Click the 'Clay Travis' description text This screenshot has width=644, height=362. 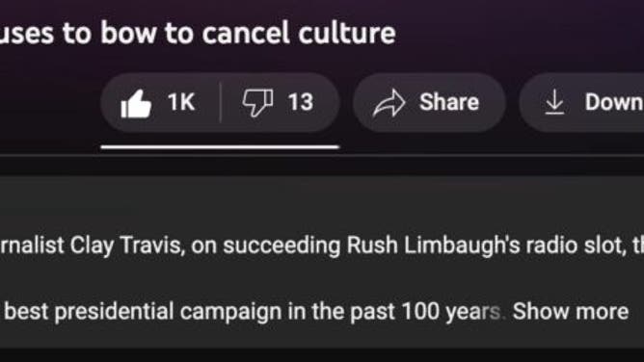point(127,246)
